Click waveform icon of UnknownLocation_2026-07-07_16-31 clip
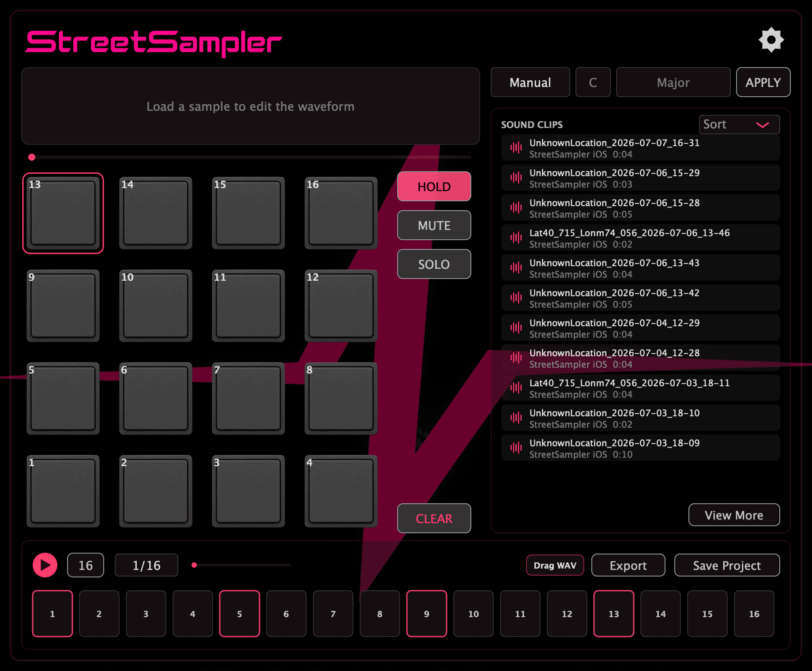The width and height of the screenshot is (812, 671). [516, 147]
